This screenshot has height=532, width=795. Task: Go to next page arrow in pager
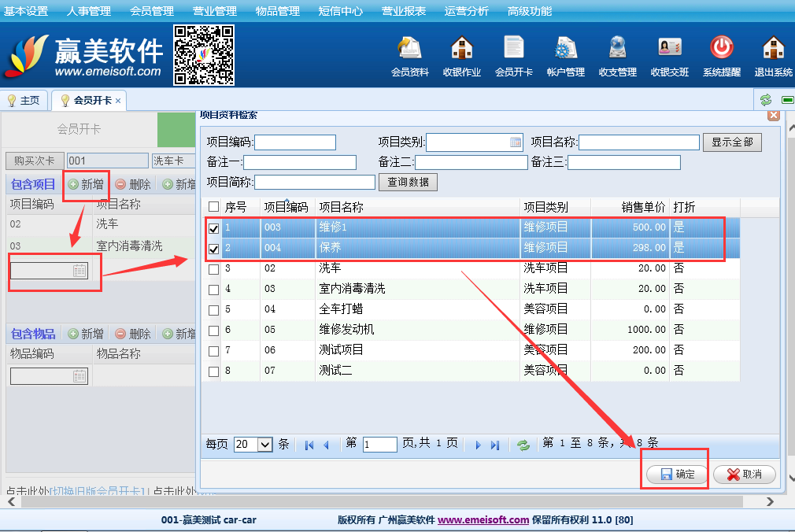[478, 445]
